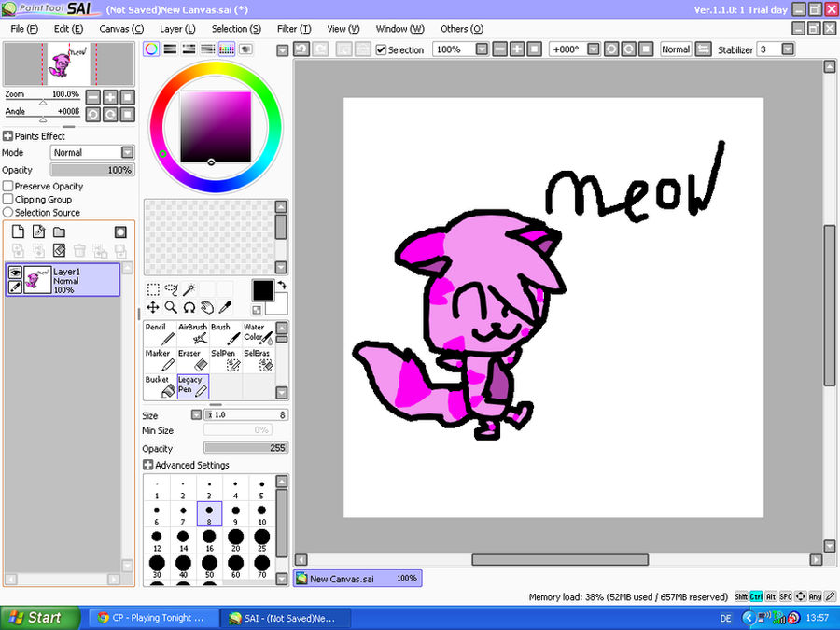Click the Normal blending button in toolbar
The height and width of the screenshot is (630, 840).
[676, 49]
